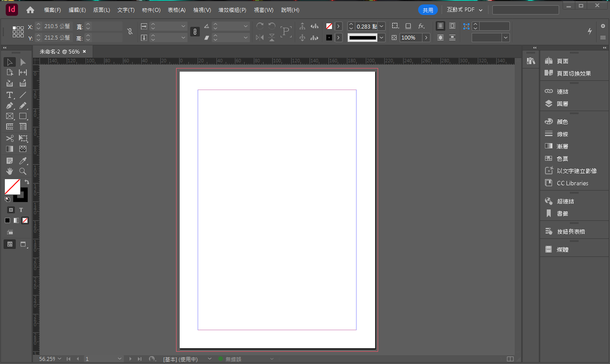Activate the Hand tool

tap(10, 171)
